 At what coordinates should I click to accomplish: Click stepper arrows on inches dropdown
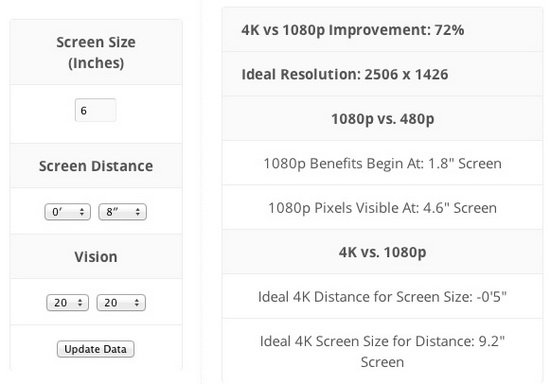[138, 212]
